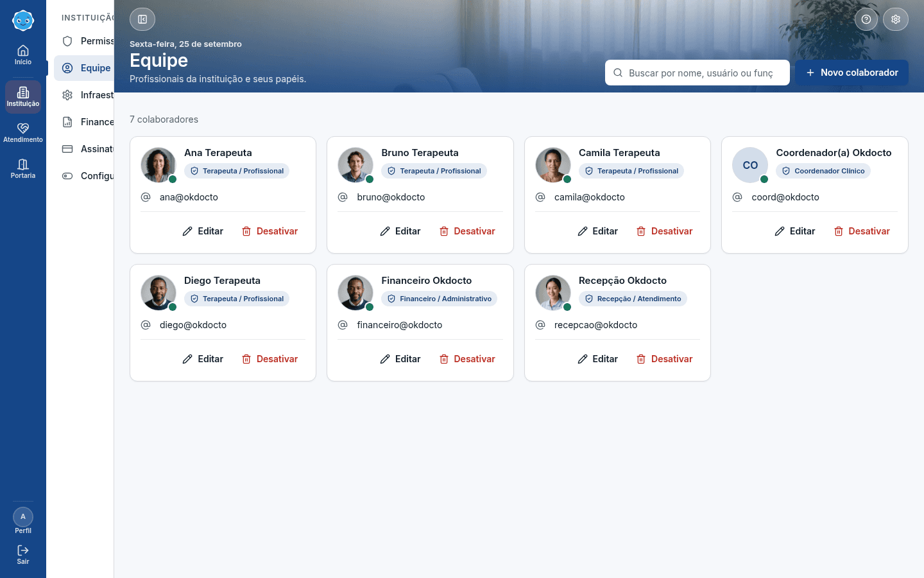Click the Financeiro / Administrativo role badge

pos(440,299)
